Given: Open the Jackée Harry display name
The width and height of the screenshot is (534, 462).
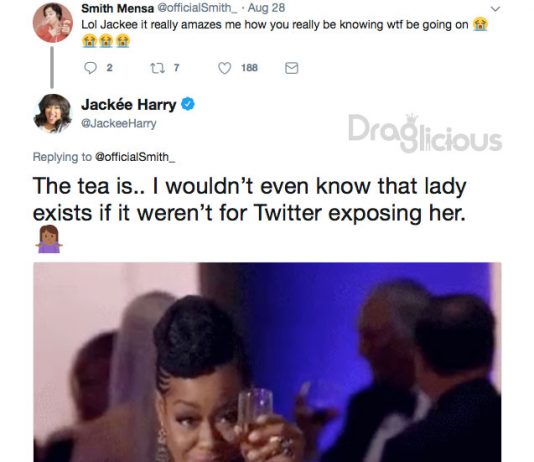Looking at the screenshot, I should click(128, 105).
